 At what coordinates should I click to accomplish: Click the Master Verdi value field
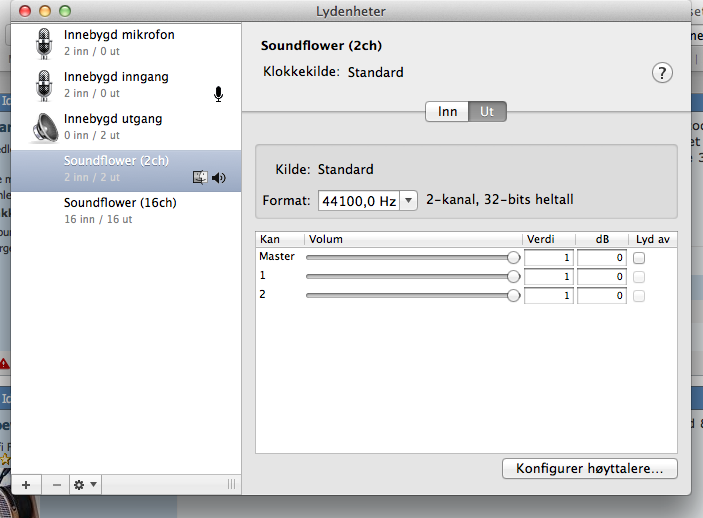[549, 258]
